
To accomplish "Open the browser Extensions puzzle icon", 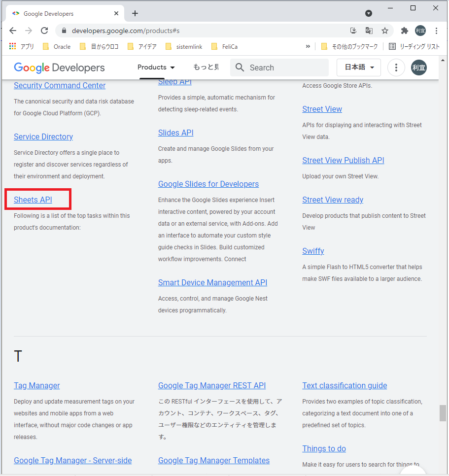I will coord(404,30).
